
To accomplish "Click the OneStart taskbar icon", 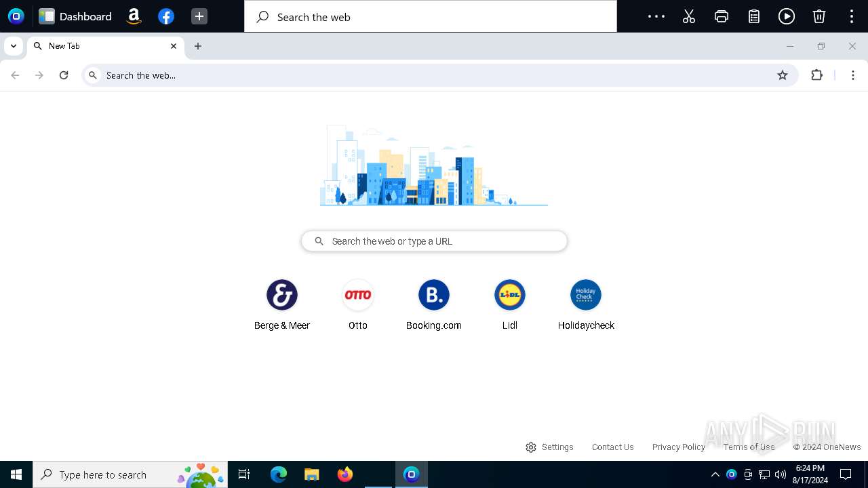I will click(x=412, y=474).
